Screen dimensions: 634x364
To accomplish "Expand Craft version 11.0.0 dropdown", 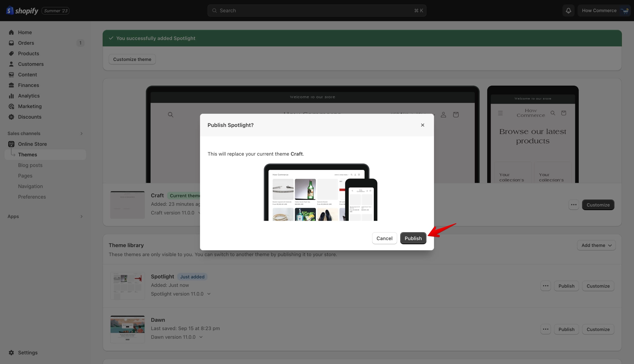I will (x=199, y=213).
